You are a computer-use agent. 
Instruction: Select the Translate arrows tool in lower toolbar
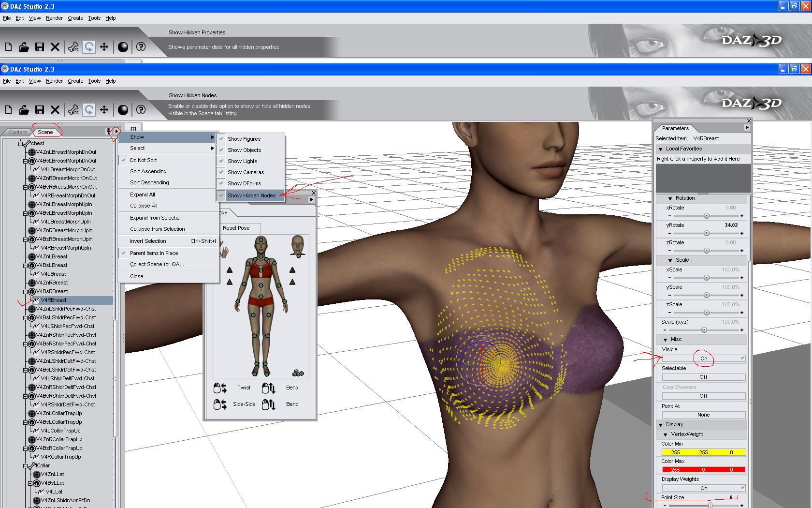point(104,110)
